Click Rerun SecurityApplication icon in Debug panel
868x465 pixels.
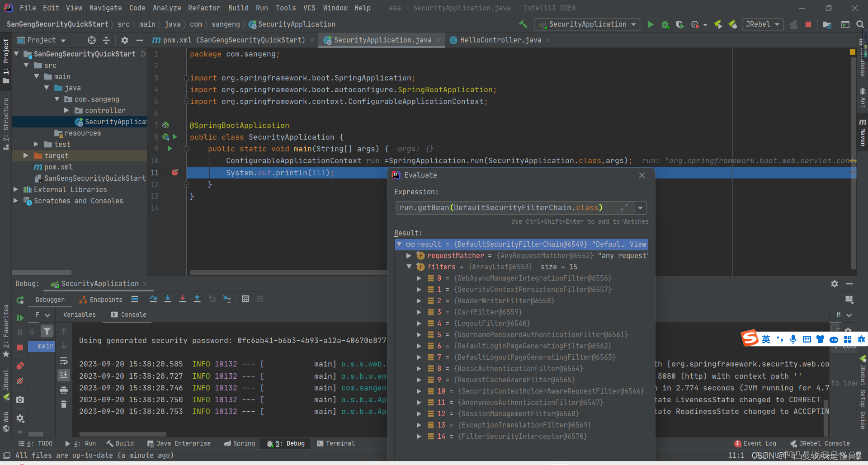click(20, 300)
